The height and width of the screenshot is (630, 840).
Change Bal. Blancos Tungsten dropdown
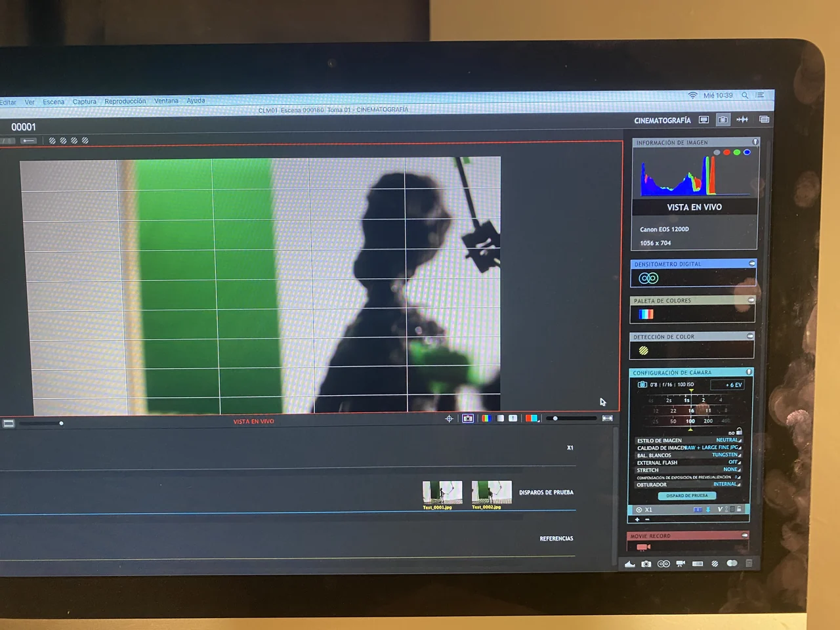pyautogui.click(x=726, y=455)
